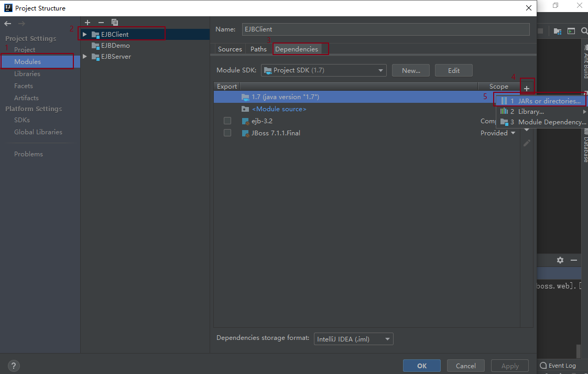Go forward with the right arrow icon

pos(22,24)
